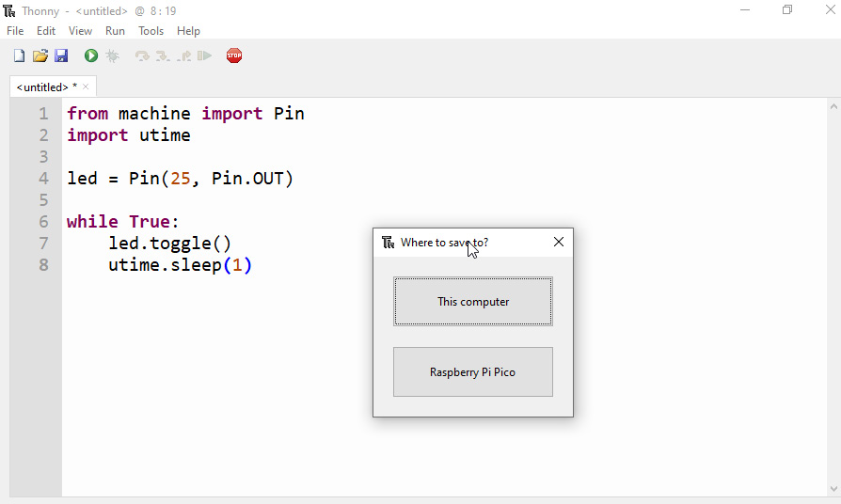The width and height of the screenshot is (841, 504).
Task: Save the script using the floppy disk icon
Action: click(61, 55)
